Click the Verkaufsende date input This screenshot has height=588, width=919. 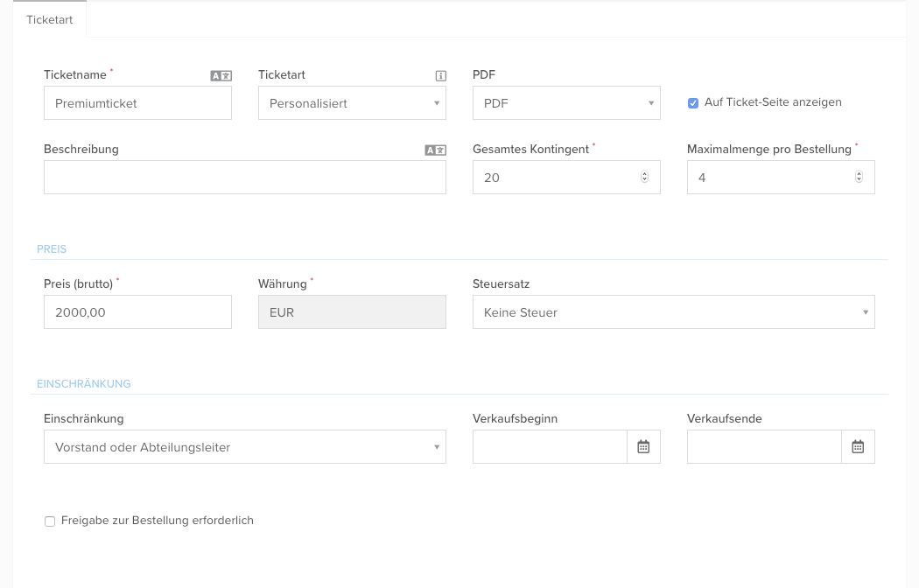764,447
